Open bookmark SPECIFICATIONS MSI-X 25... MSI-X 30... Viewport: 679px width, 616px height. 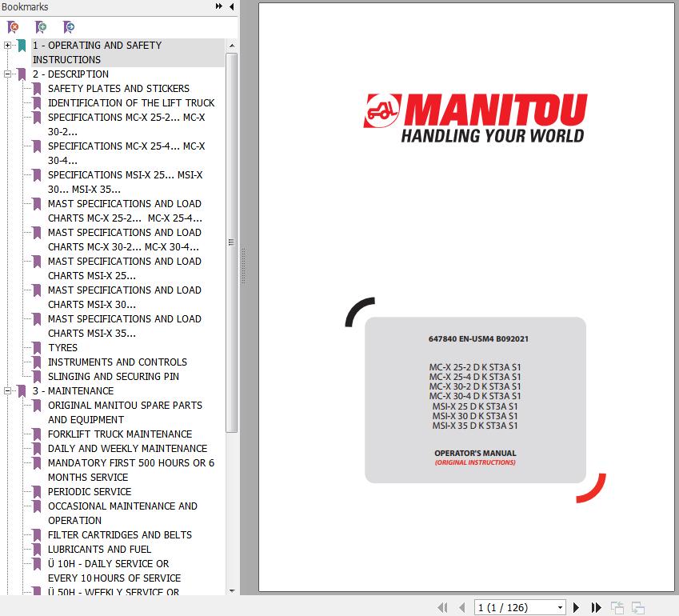tap(125, 182)
